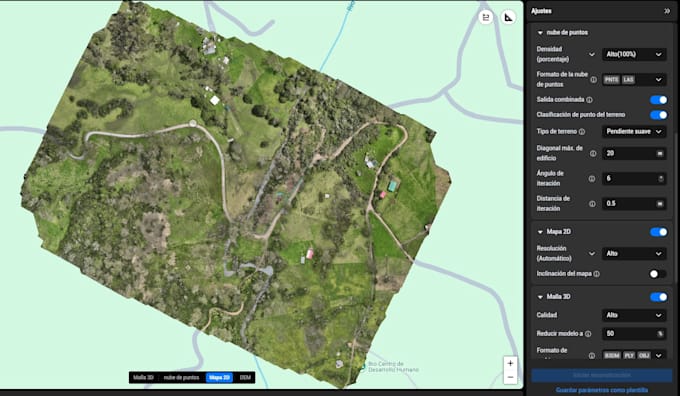Screen dimensions: 680x396
Task: Edit Reducir modelo a value 50
Action: 634,334
